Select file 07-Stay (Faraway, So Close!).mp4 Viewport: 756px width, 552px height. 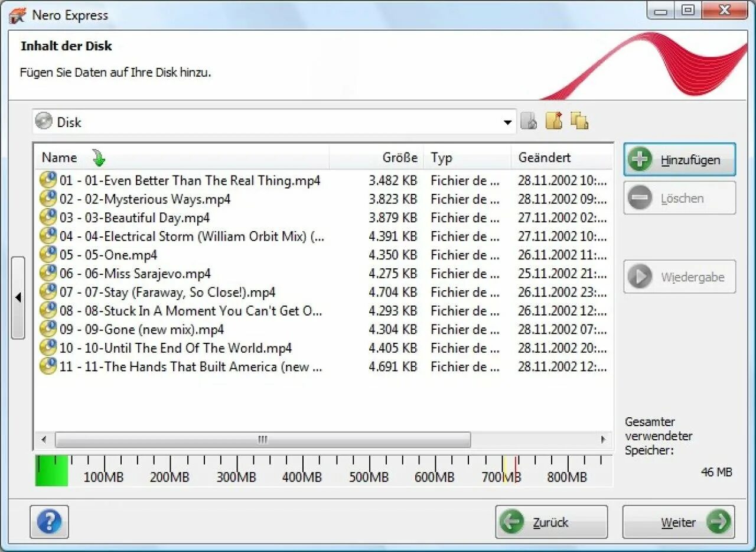click(x=168, y=292)
